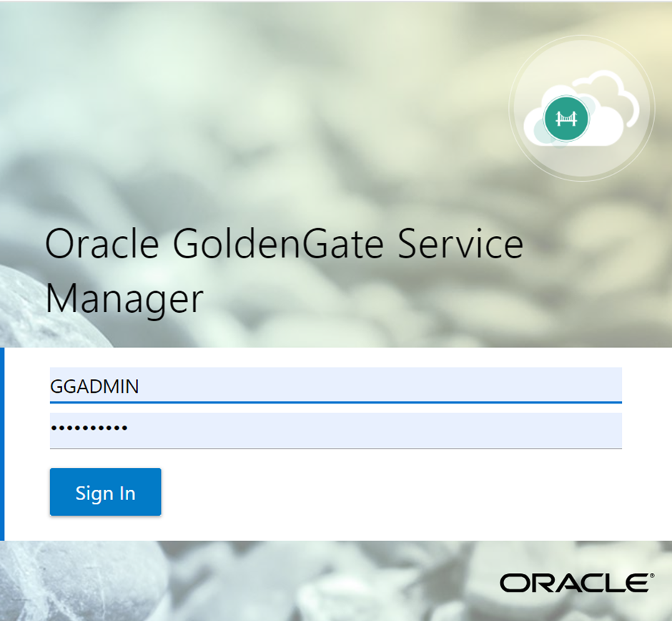The image size is (672, 621).
Task: Click the GGADMIN text in the username box
Action: 94,386
